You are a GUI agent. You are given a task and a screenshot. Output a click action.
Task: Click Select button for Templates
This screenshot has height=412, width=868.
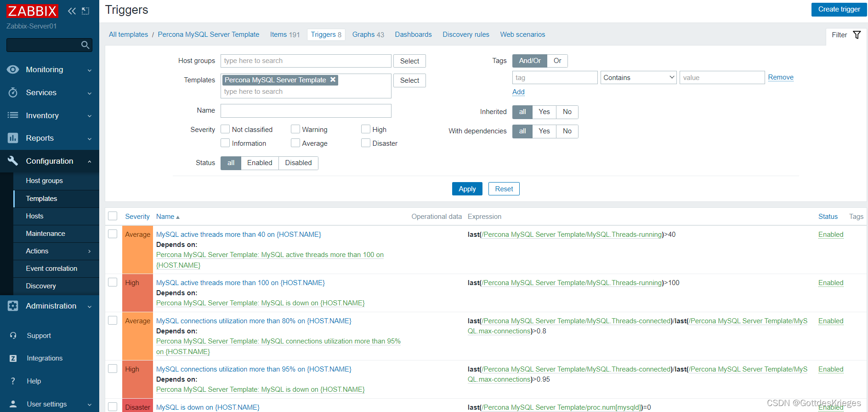click(409, 80)
